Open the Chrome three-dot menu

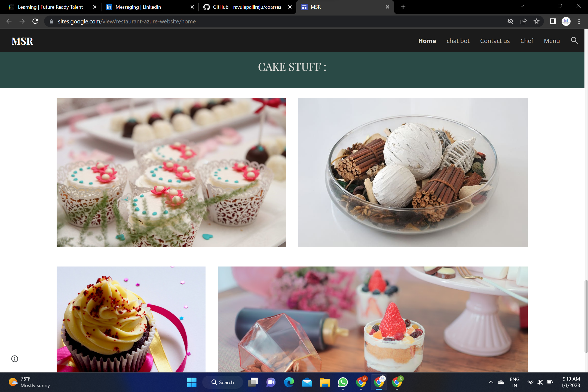(x=579, y=21)
